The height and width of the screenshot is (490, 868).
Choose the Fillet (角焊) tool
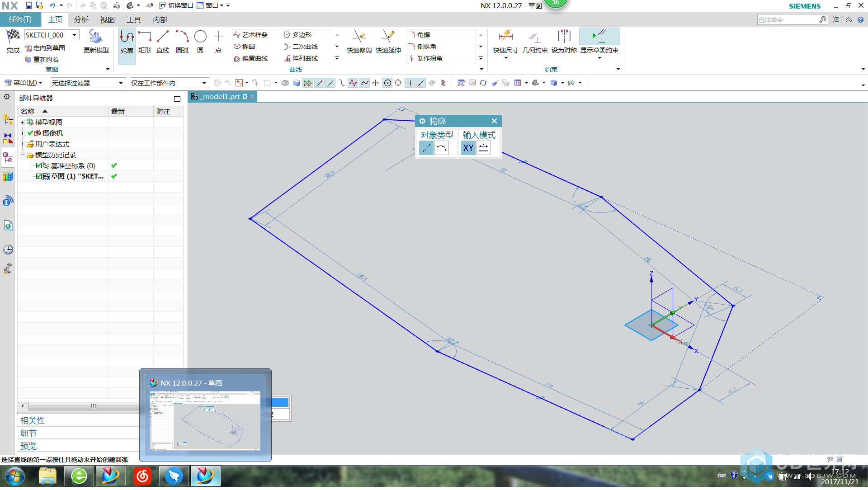tap(419, 35)
